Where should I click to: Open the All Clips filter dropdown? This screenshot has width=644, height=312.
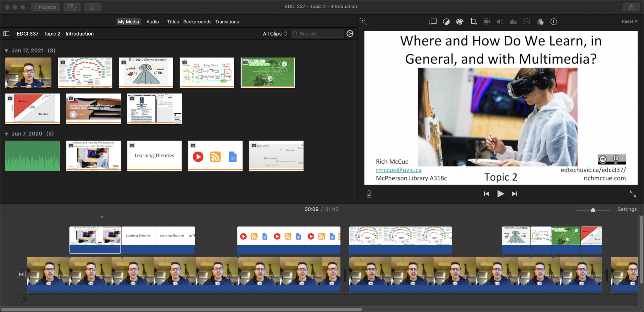[274, 33]
